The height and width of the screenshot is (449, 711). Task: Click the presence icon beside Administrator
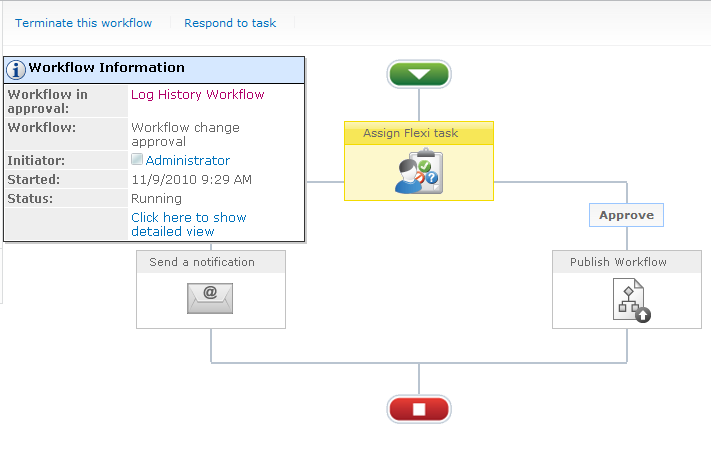[137, 159]
